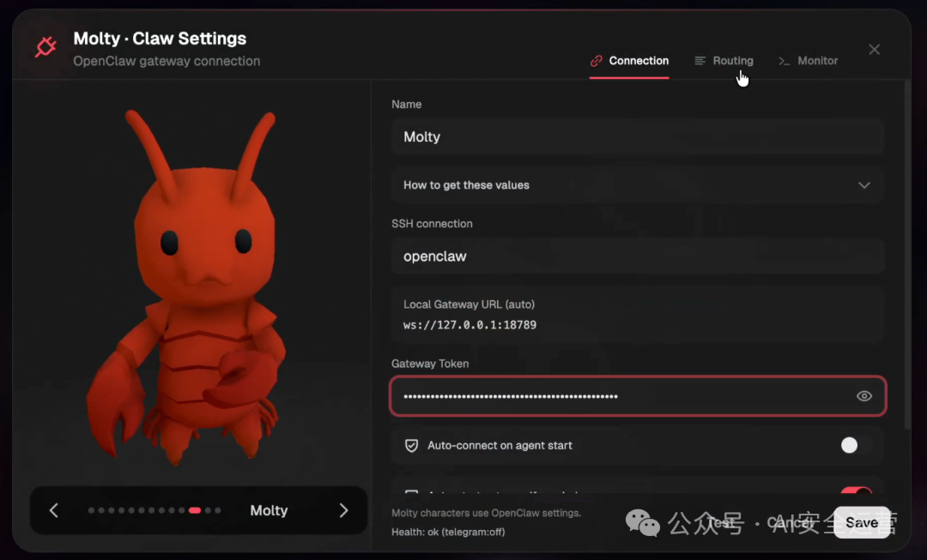Viewport: 927px width, 560px height.
Task: Select the last character carousel dot
Action: click(x=217, y=510)
